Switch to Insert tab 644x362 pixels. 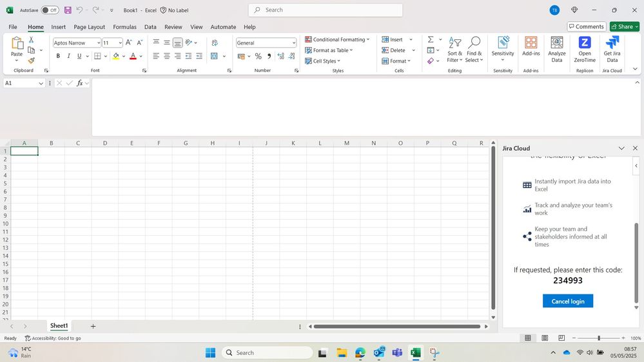[58, 26]
